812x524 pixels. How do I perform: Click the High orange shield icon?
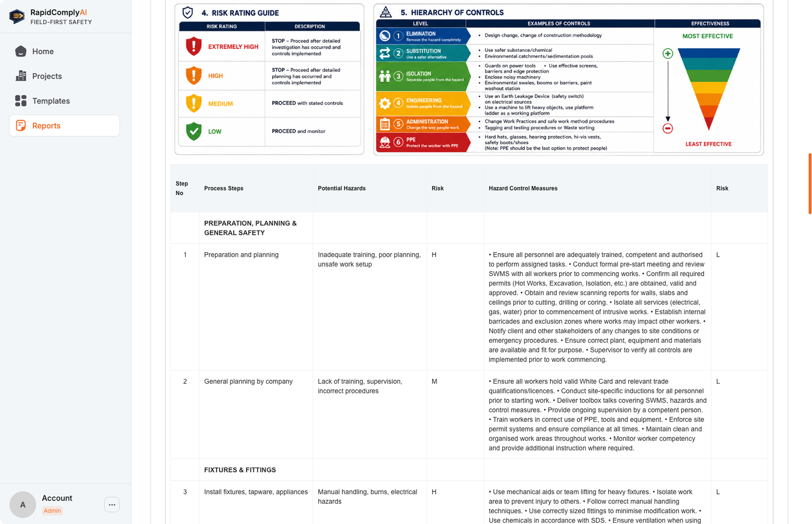[194, 75]
